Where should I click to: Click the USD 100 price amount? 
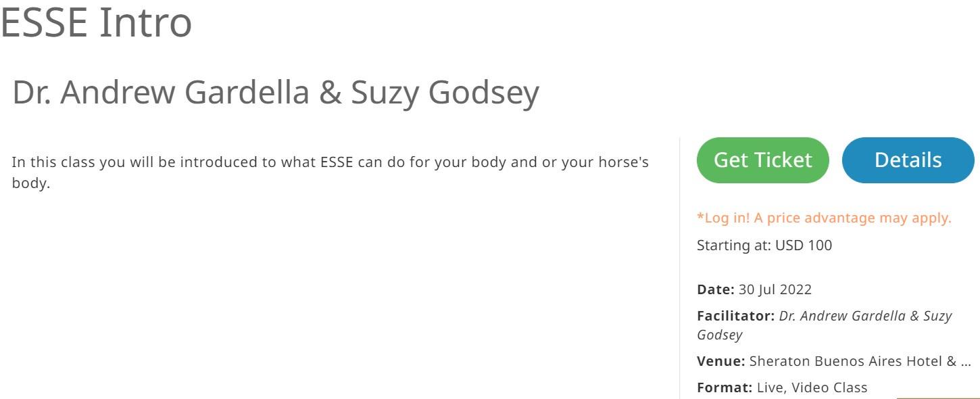[804, 245]
